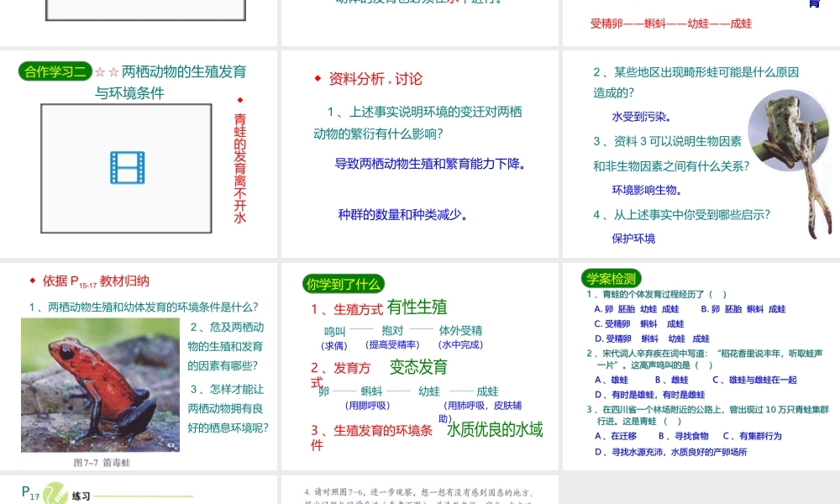Screen dimensions: 840x504
Task: Click the note (用鳃呼吸)
Action: tap(368, 406)
